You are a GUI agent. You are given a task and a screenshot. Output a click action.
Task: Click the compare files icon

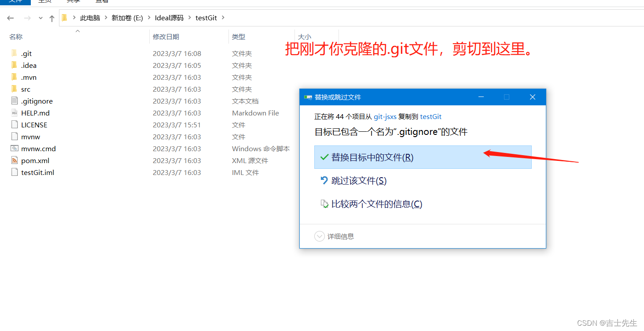tap(324, 204)
